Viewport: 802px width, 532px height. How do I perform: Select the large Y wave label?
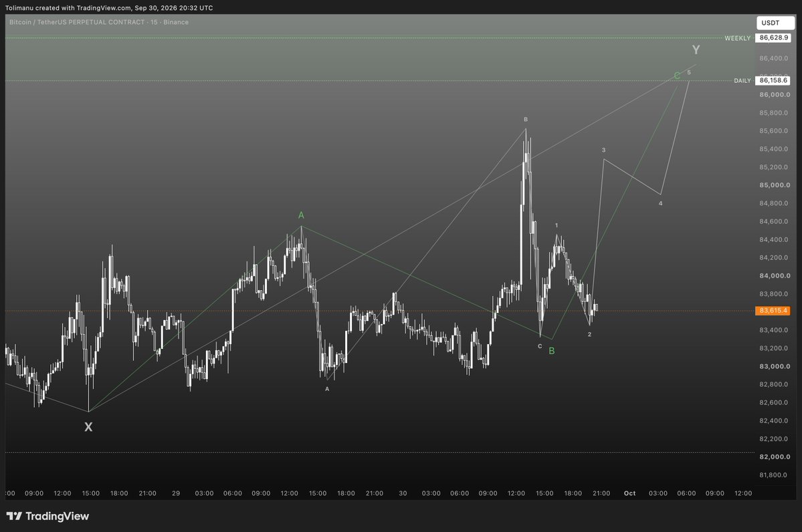pyautogui.click(x=696, y=49)
